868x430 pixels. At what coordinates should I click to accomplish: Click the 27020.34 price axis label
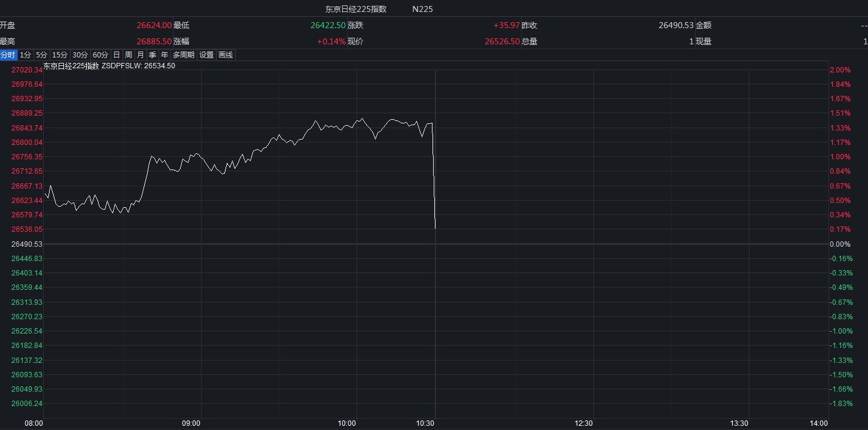coord(27,69)
